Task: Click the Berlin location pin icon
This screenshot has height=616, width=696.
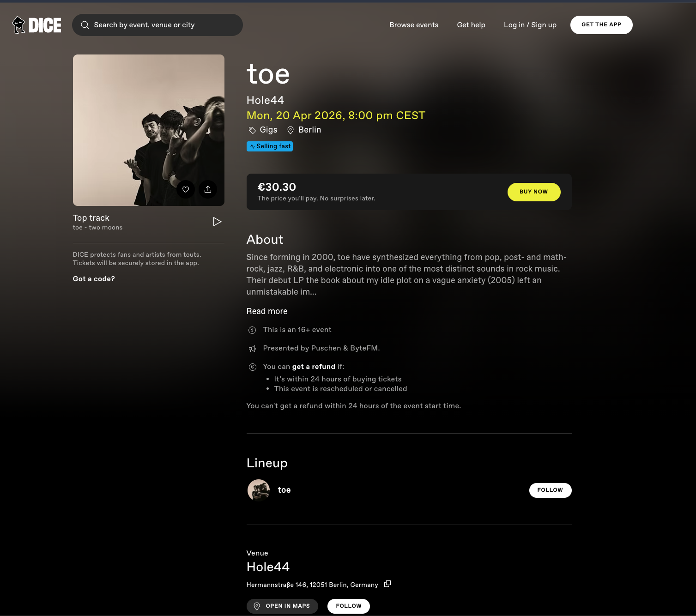Action: click(291, 130)
